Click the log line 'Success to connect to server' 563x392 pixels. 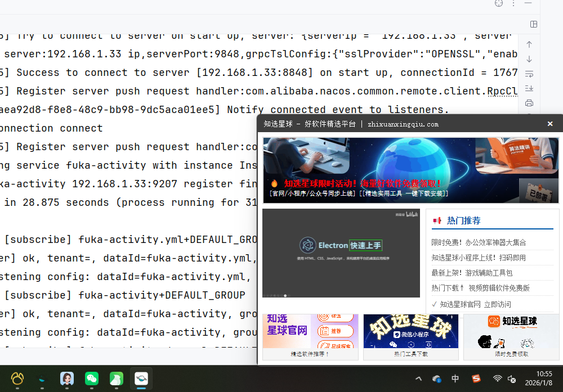258,73
